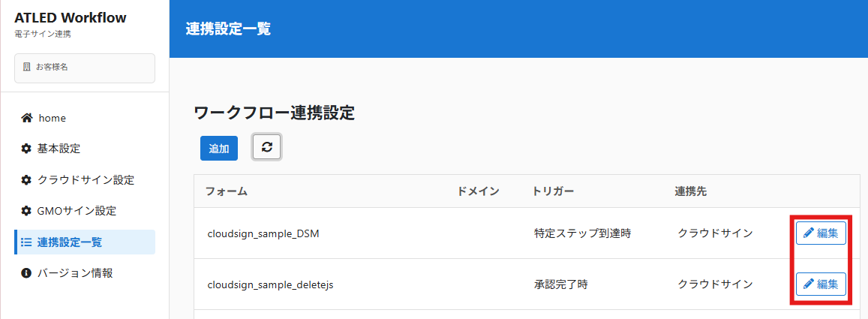Click the フォーム column header
The image size is (868, 319).
[x=227, y=191]
